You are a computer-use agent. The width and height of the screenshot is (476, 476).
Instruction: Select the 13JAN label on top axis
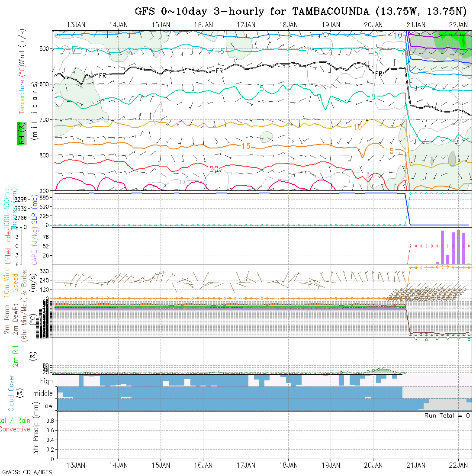[x=76, y=25]
